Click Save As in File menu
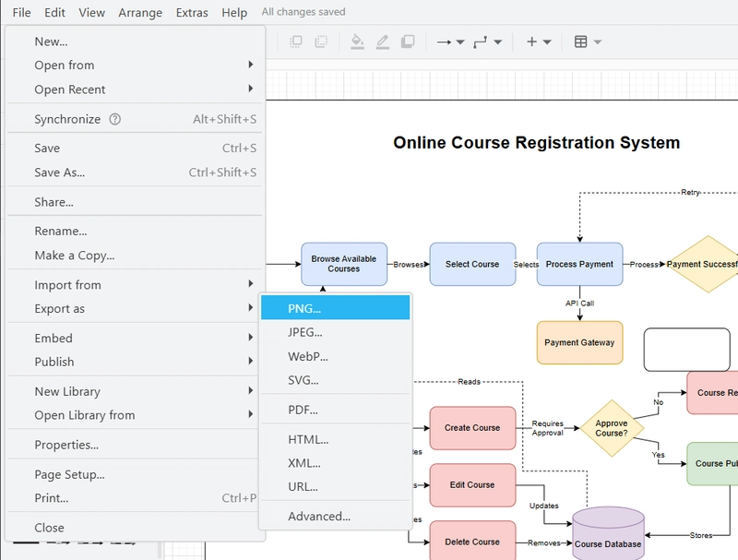Viewport: 738px width, 560px height. [135, 173]
